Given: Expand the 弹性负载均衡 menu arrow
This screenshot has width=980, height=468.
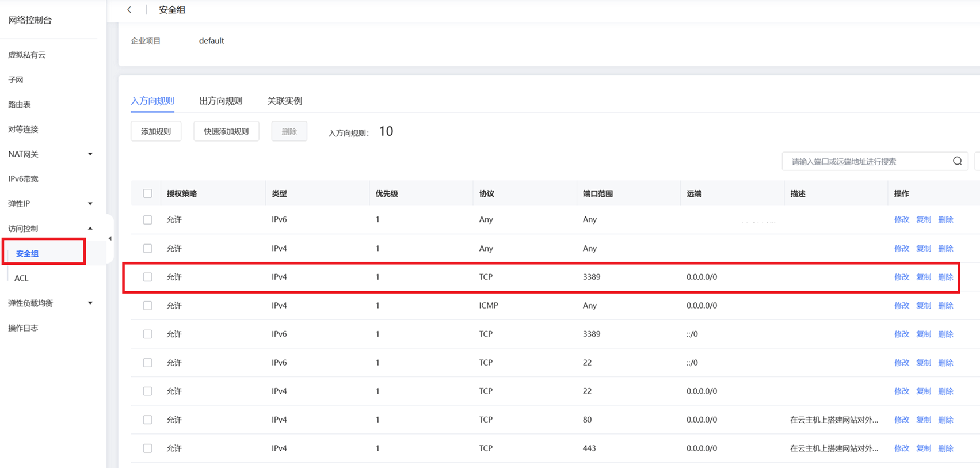Looking at the screenshot, I should pos(90,303).
